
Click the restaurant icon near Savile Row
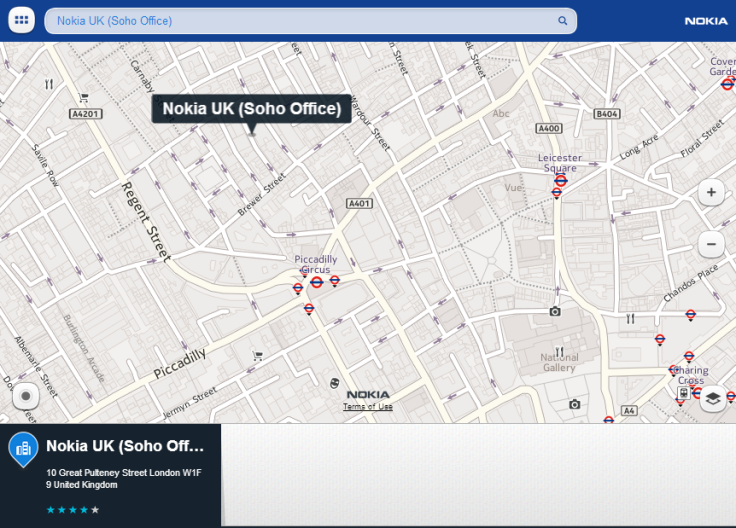(x=49, y=84)
